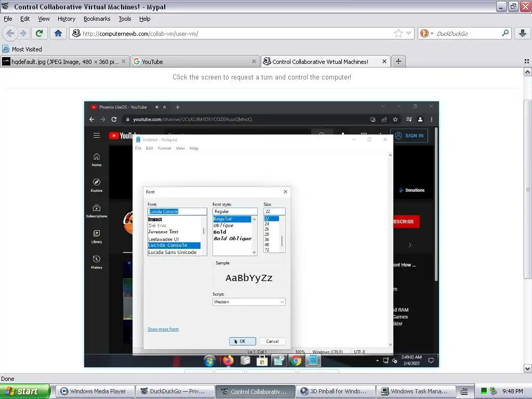This screenshot has height=399, width=532.
Task: Open YouTube Explore sidebar icon
Action: 96,185
